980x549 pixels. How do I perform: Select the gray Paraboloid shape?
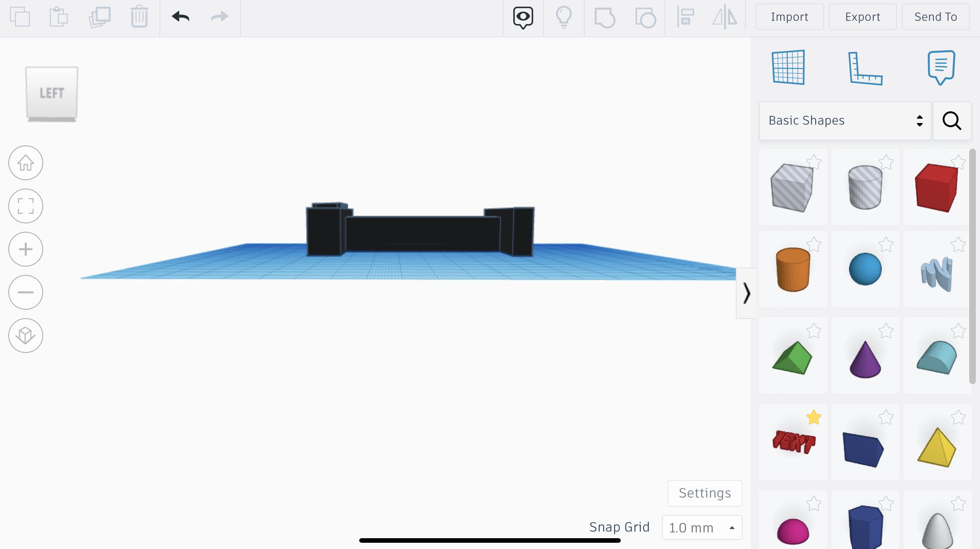pos(937,530)
